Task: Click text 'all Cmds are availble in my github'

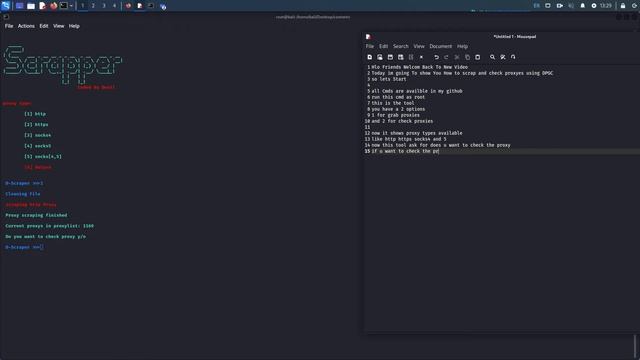Action: (x=417, y=91)
